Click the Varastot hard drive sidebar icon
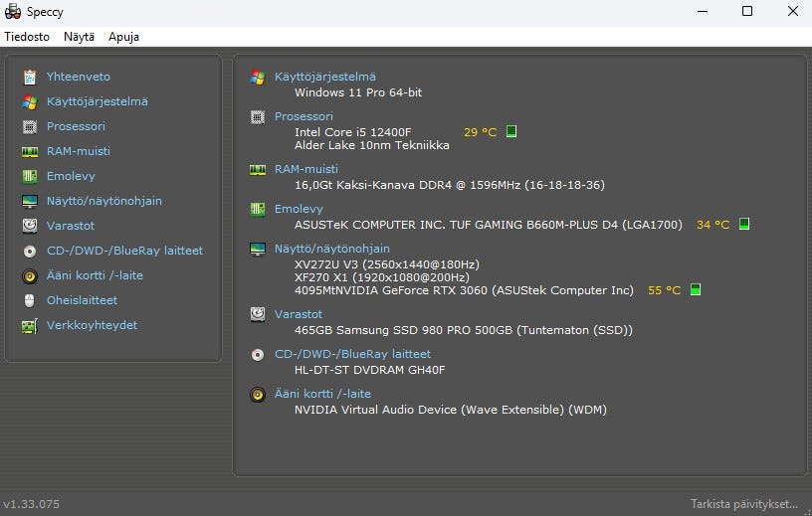This screenshot has width=812, height=516. click(30, 226)
